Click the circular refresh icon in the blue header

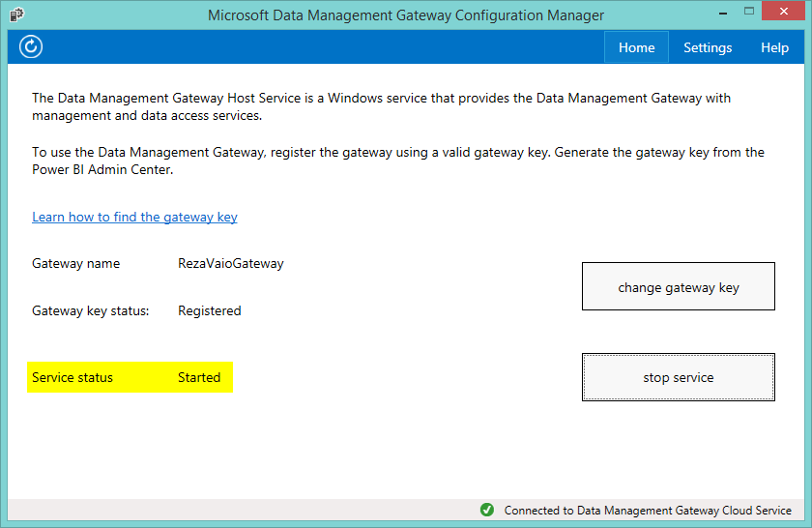31,47
